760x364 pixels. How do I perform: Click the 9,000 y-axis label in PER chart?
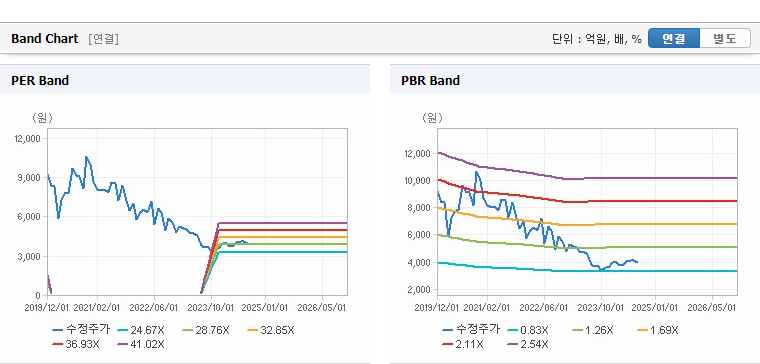(x=29, y=178)
